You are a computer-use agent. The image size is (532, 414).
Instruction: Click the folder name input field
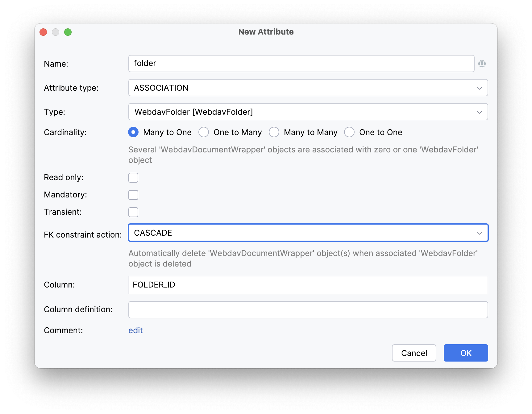click(278, 64)
